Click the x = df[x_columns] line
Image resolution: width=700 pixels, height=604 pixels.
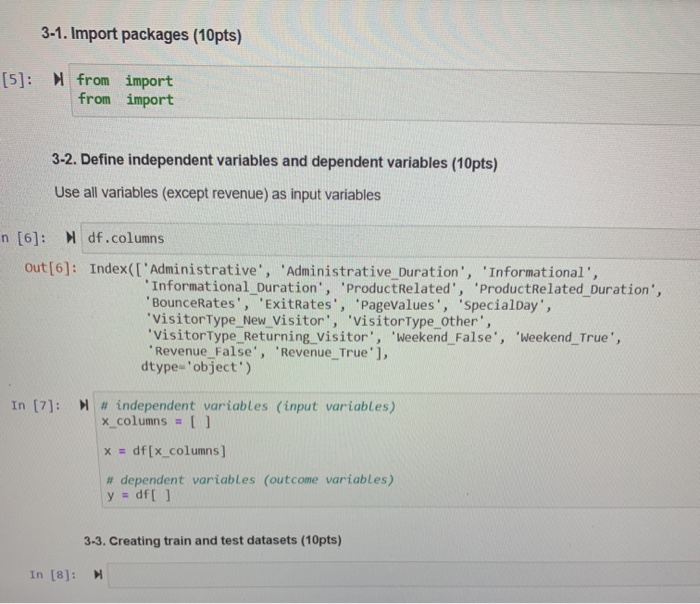point(165,450)
